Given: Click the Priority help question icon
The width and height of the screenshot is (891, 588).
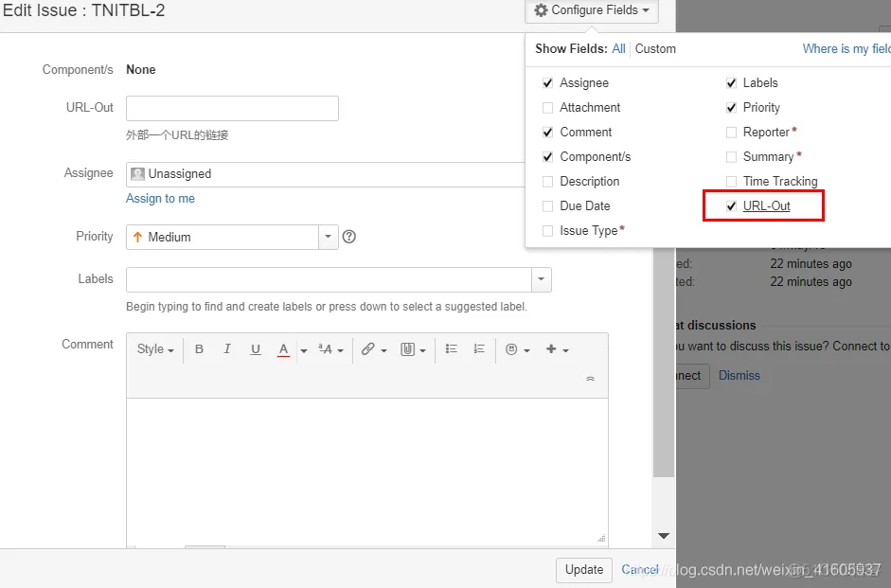Looking at the screenshot, I should [x=348, y=237].
